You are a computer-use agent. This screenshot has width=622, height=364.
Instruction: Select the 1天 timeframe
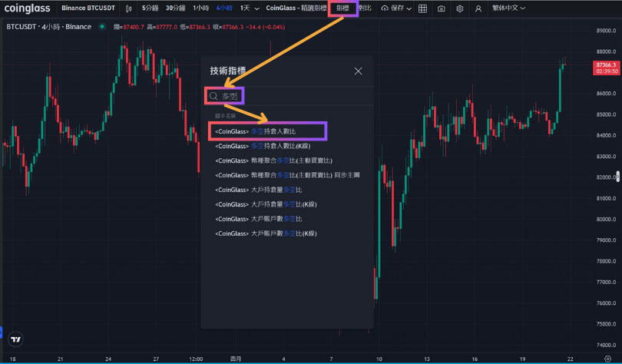245,8
